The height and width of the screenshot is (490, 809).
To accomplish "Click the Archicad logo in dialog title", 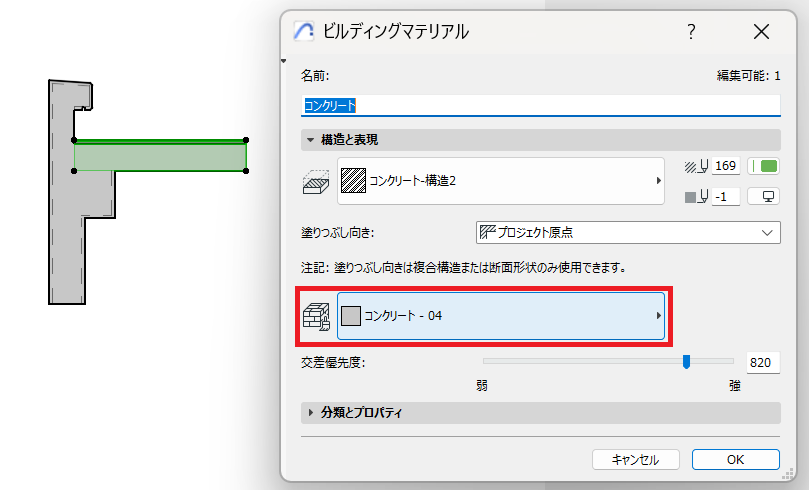I will (304, 31).
